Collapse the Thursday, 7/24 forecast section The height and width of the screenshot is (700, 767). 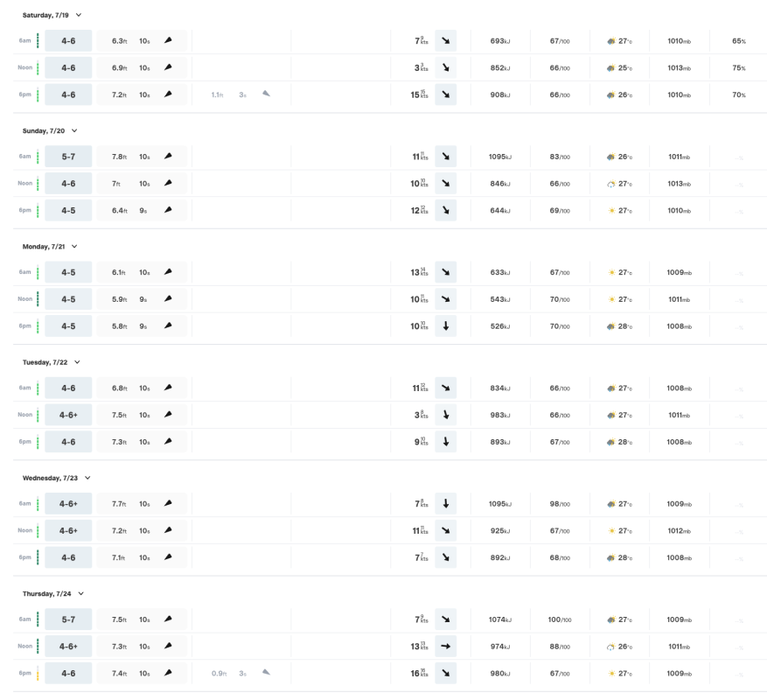(80, 593)
